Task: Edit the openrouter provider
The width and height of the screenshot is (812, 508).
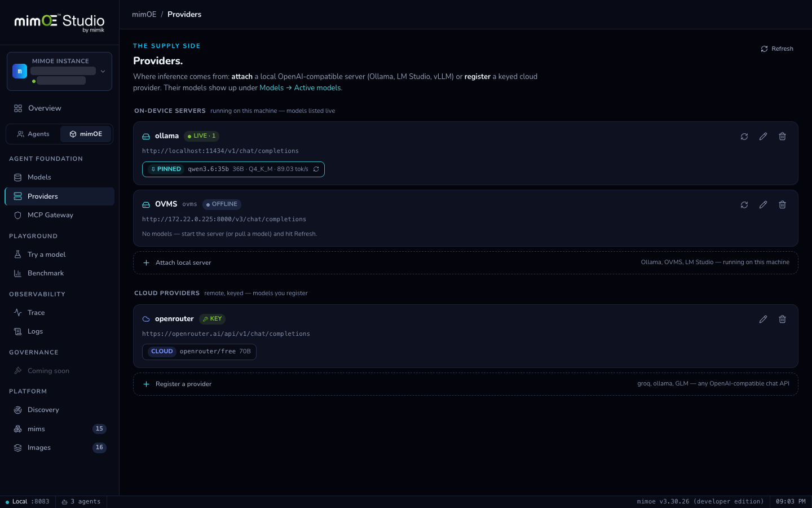Action: (763, 319)
